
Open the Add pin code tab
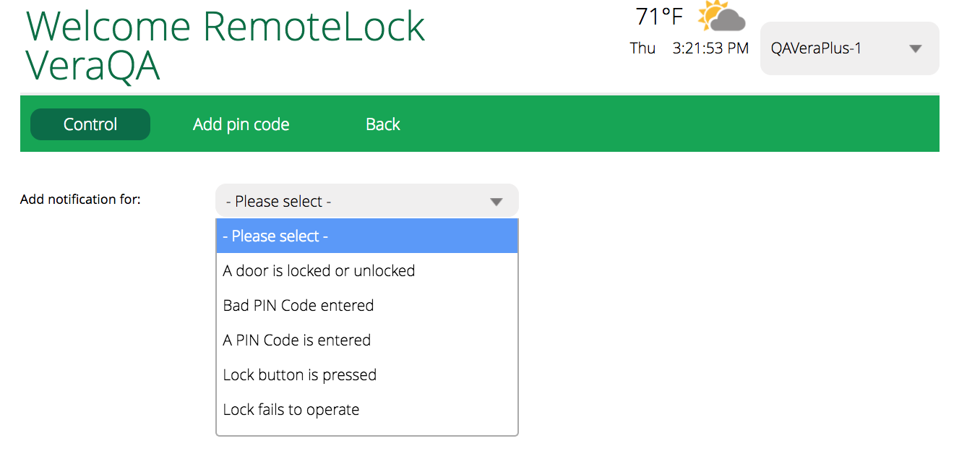coord(241,124)
